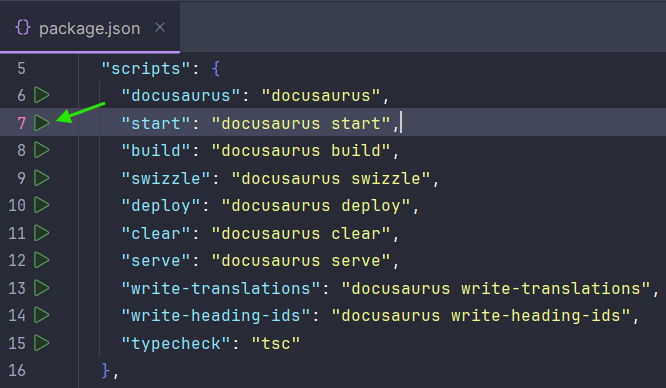This screenshot has width=666, height=388.
Task: Click the closing brace on line 16
Action: 106,371
